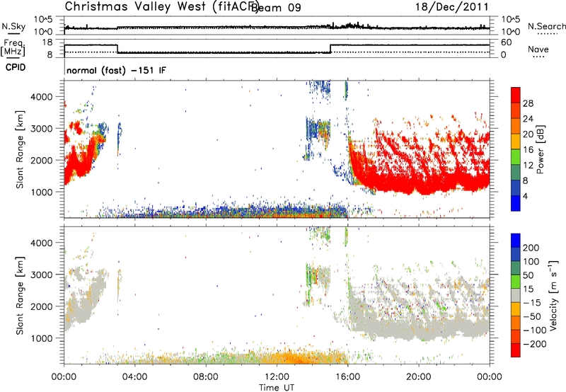Screen dimensions: 566x392
Task: Click the Velocity [m s⁻¹] color bar
Action: (516, 295)
